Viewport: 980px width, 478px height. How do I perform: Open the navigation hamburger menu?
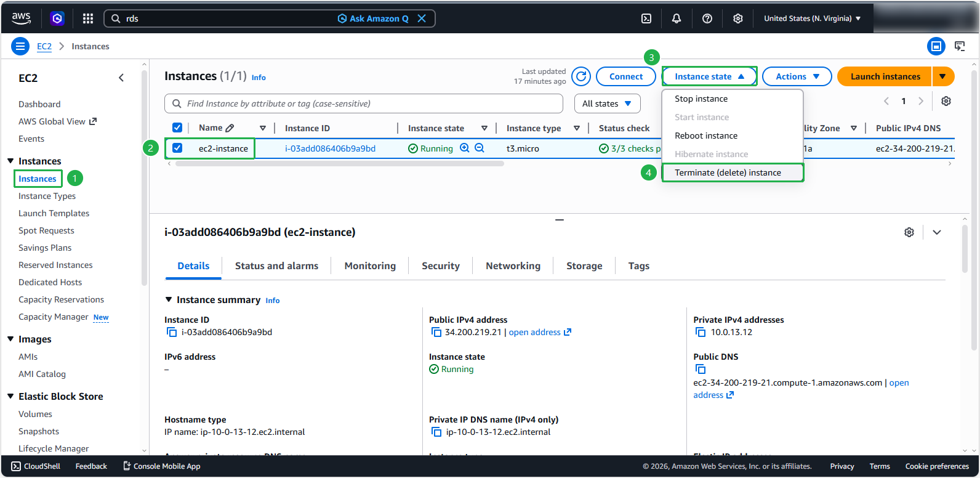point(20,46)
